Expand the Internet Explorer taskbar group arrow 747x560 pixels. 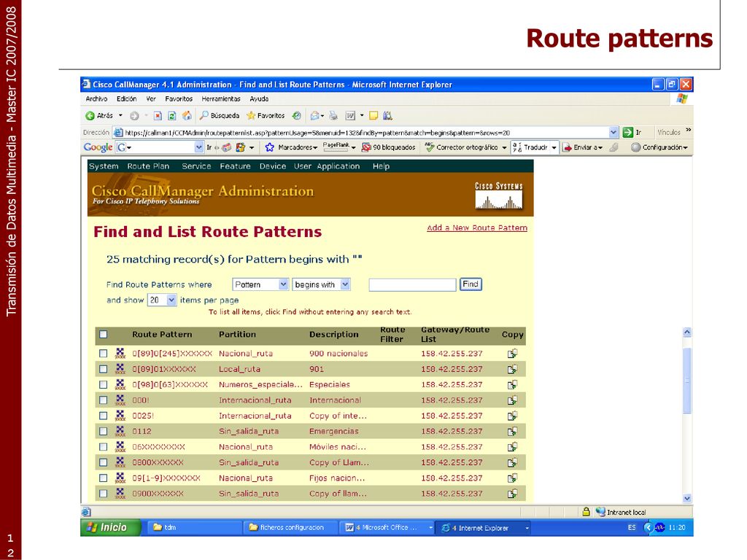point(527,528)
